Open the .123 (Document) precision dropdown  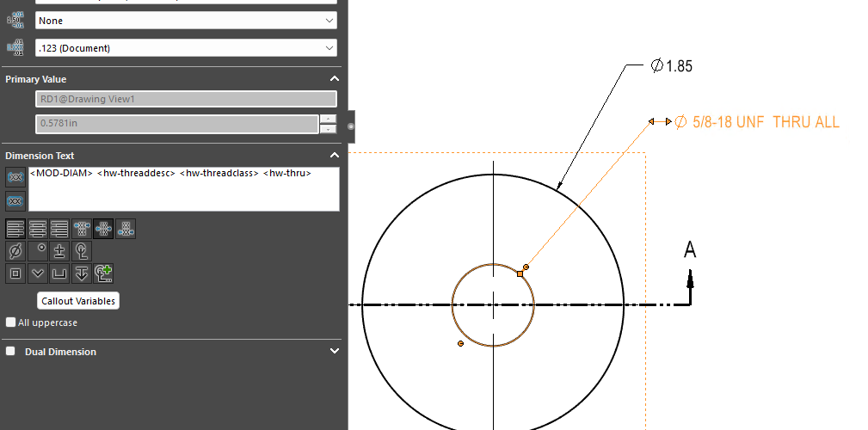click(186, 48)
